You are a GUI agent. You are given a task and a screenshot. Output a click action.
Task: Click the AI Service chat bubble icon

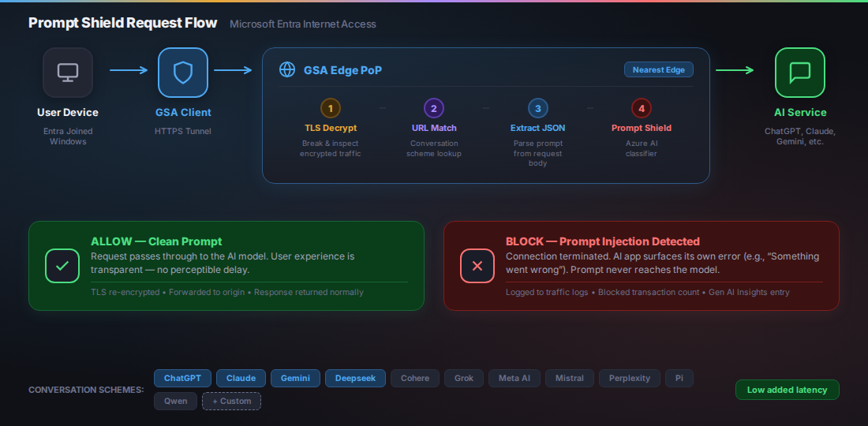tap(800, 73)
